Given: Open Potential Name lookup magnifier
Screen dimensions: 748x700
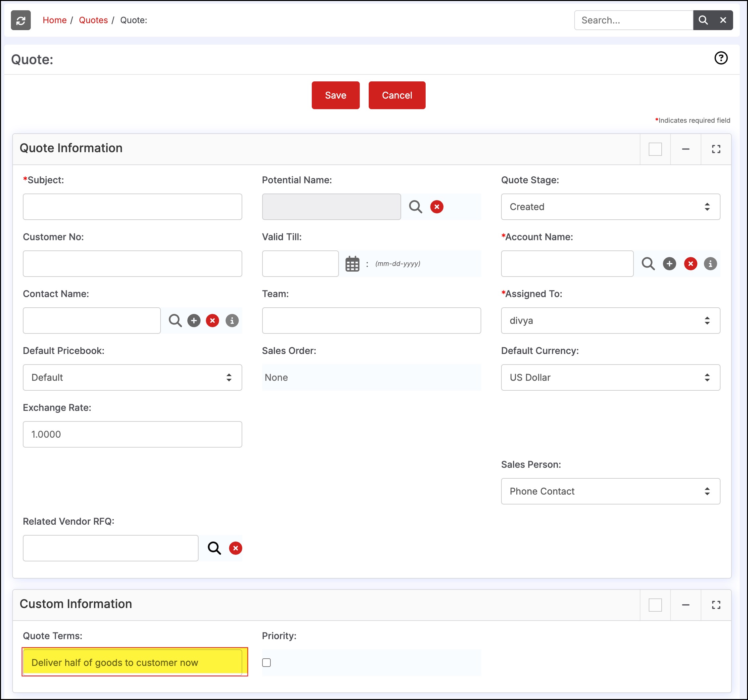Looking at the screenshot, I should (x=415, y=207).
